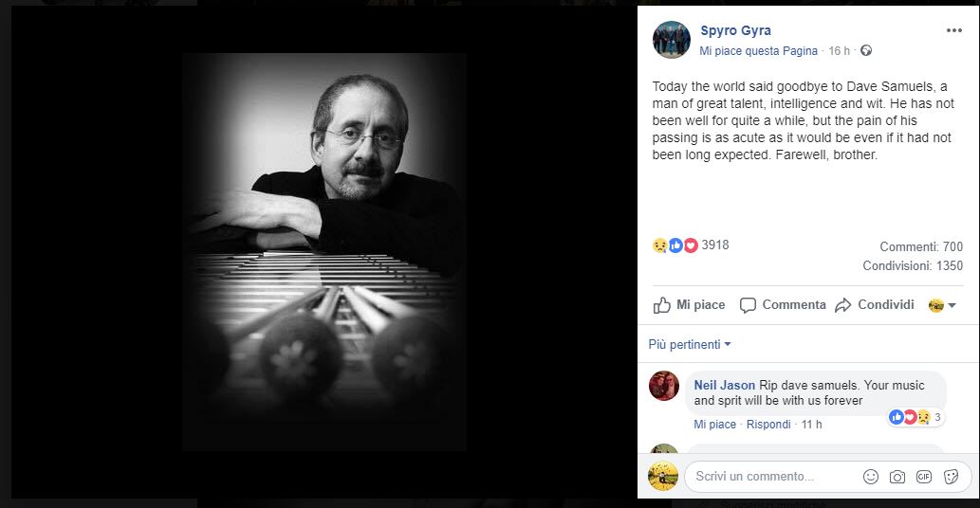Click the Dave Samuels black-and-white photo
Image resolution: width=980 pixels, height=508 pixels.
pos(324,252)
